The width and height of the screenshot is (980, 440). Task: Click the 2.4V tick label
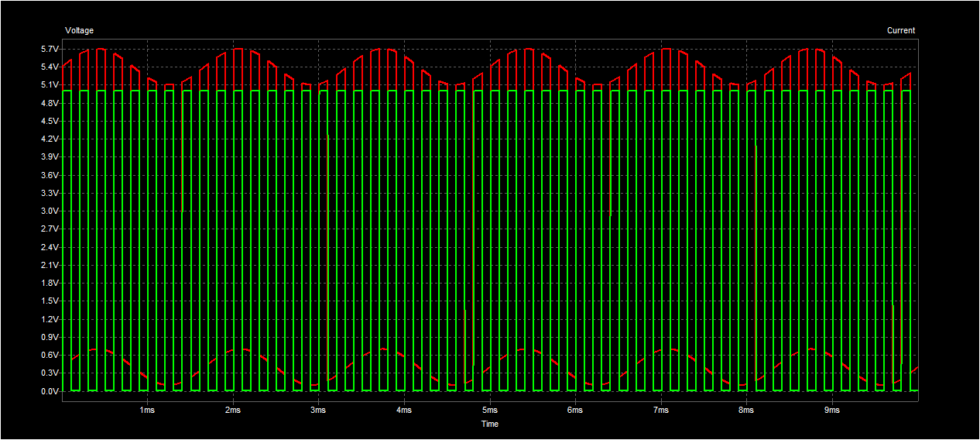click(50, 247)
